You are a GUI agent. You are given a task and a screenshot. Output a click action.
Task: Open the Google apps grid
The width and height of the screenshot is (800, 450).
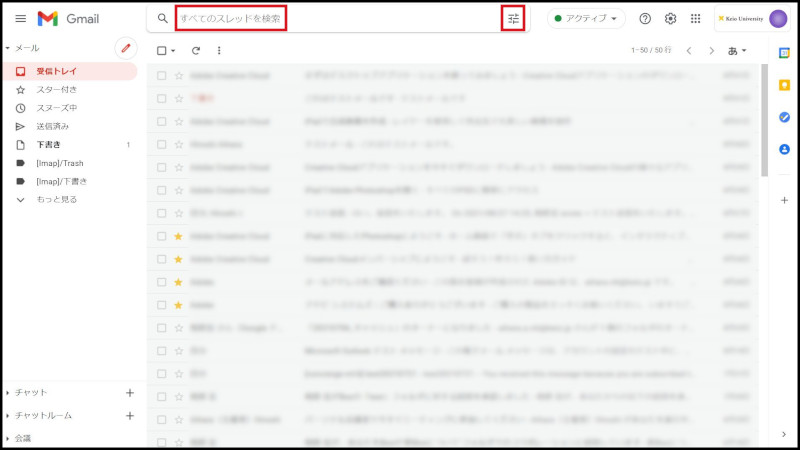[x=696, y=19]
